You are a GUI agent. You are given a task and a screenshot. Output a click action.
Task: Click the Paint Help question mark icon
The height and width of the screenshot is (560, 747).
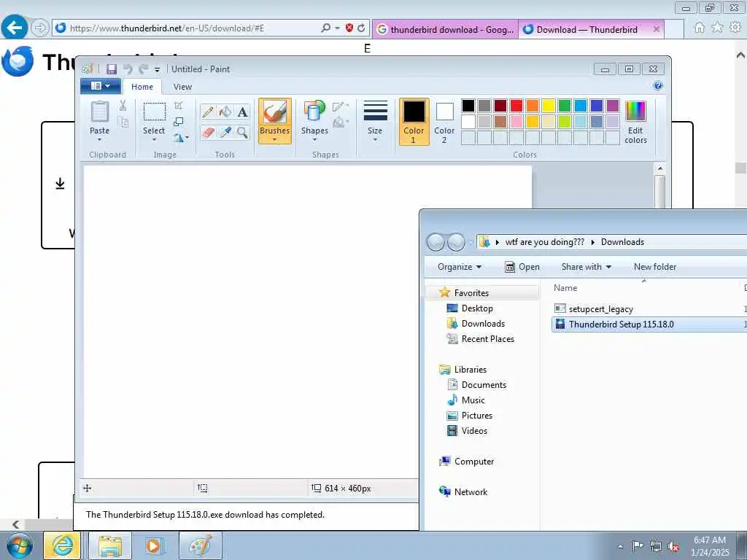click(x=658, y=86)
